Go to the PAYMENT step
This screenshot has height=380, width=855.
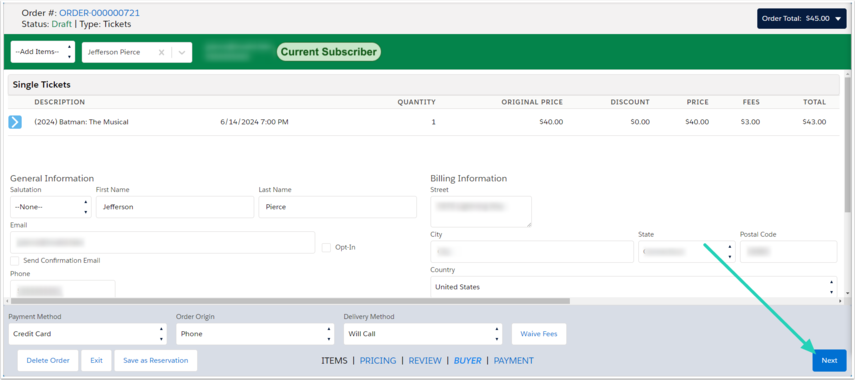click(x=514, y=360)
